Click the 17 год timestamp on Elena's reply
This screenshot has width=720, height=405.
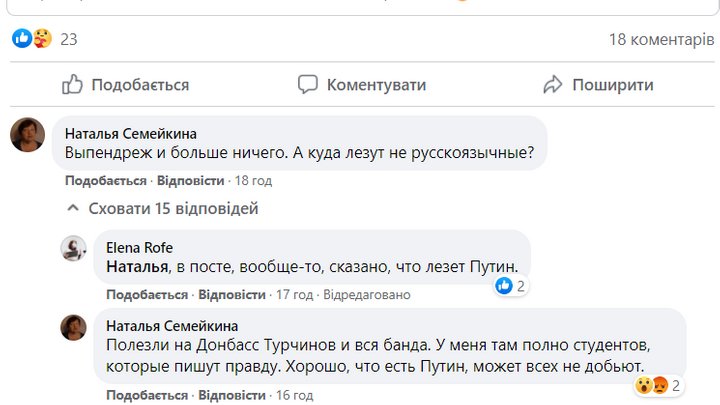(294, 295)
